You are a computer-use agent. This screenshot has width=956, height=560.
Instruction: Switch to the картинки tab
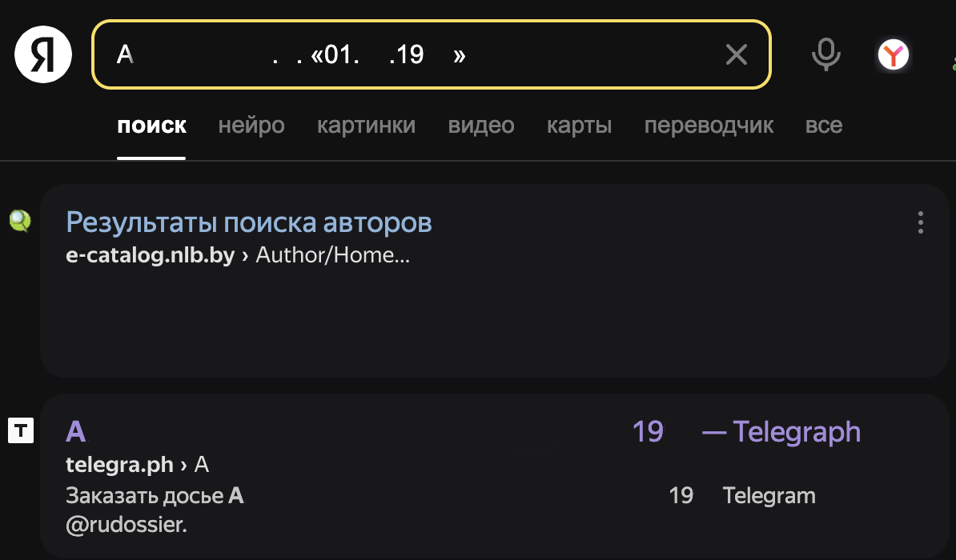tap(367, 125)
